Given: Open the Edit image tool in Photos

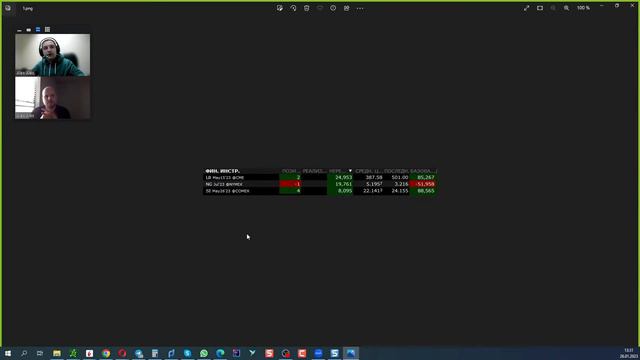Looking at the screenshot, I should tap(280, 8).
